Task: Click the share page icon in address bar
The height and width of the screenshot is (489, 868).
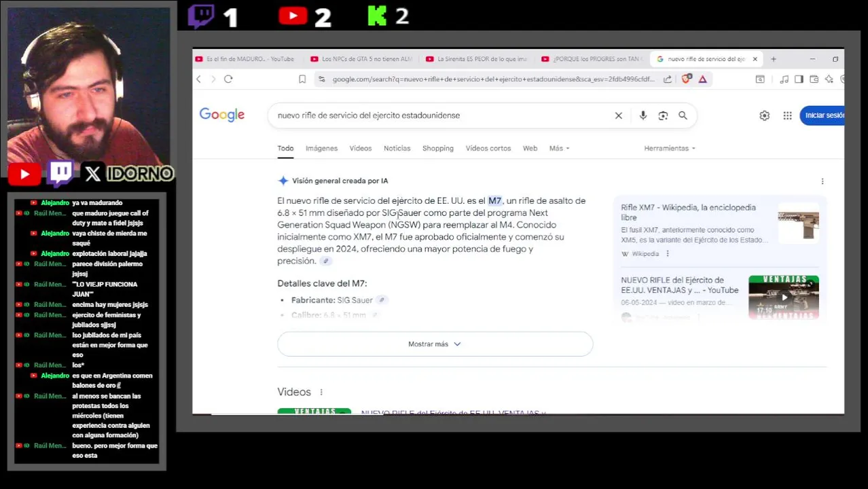Action: pyautogui.click(x=668, y=79)
